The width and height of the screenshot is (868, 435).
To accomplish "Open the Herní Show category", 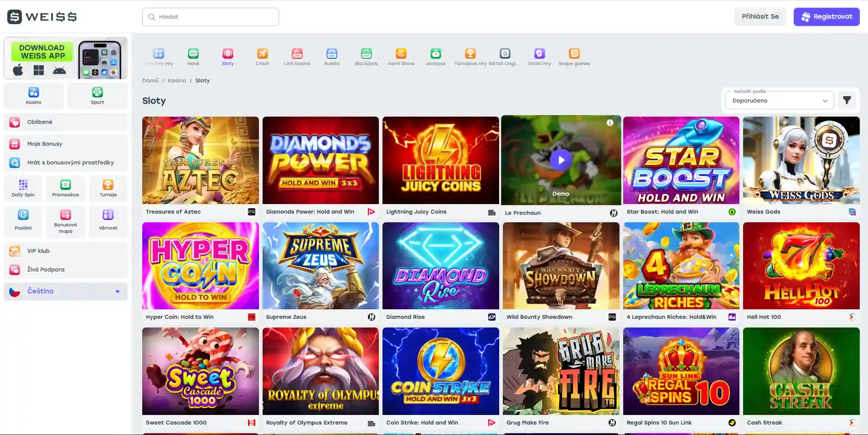I will 401,57.
